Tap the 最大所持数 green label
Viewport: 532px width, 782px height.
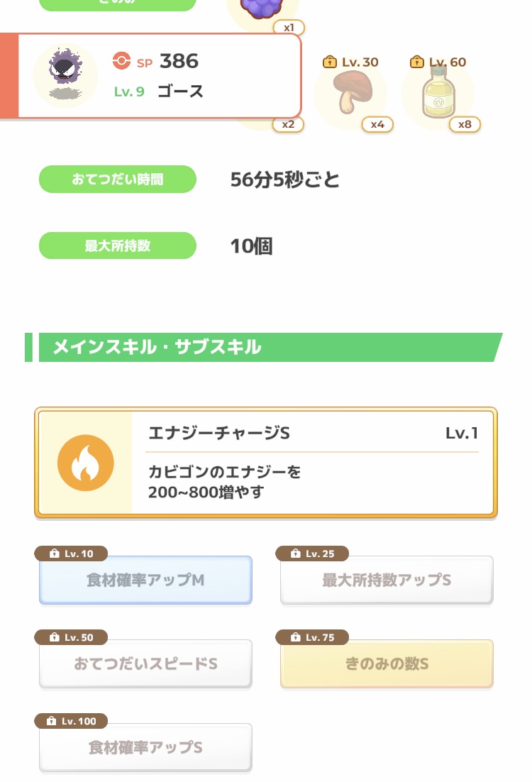(117, 246)
